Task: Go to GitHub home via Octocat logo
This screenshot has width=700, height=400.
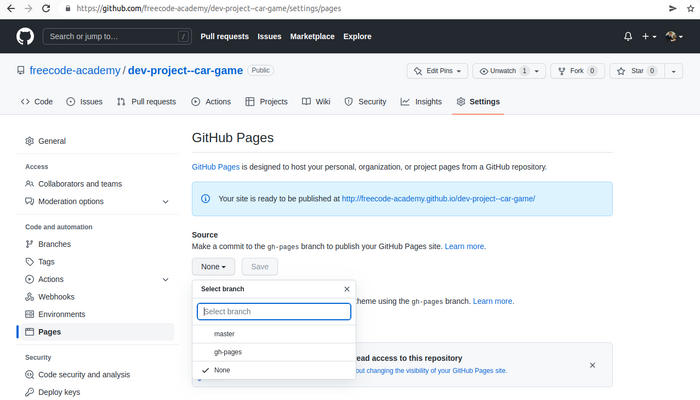Action: click(25, 36)
